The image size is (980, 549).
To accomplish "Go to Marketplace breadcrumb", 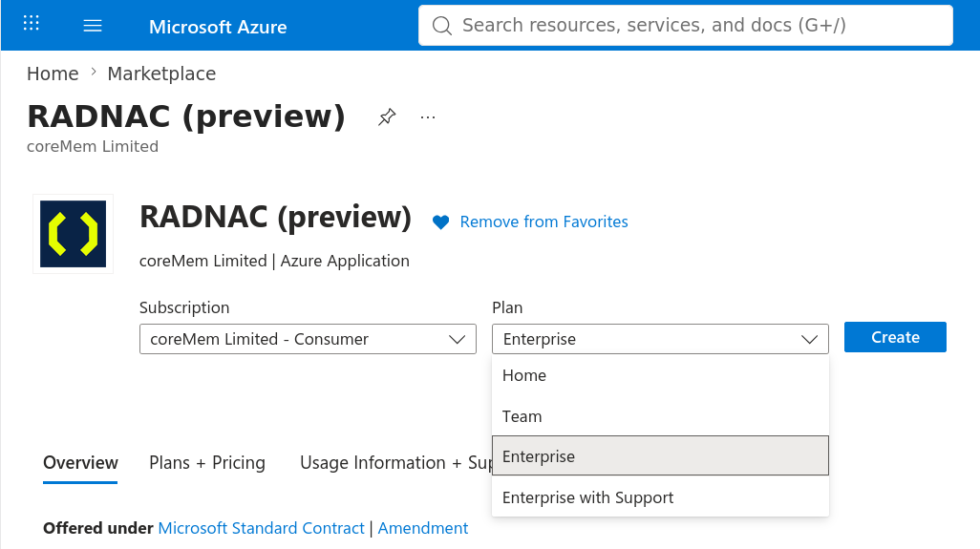I will pos(161,74).
